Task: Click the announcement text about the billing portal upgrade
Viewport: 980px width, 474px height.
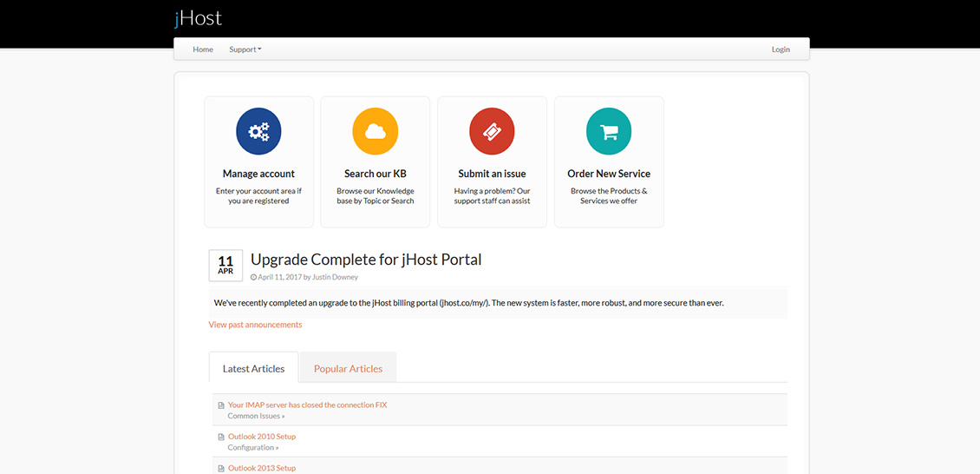Action: click(468, 303)
